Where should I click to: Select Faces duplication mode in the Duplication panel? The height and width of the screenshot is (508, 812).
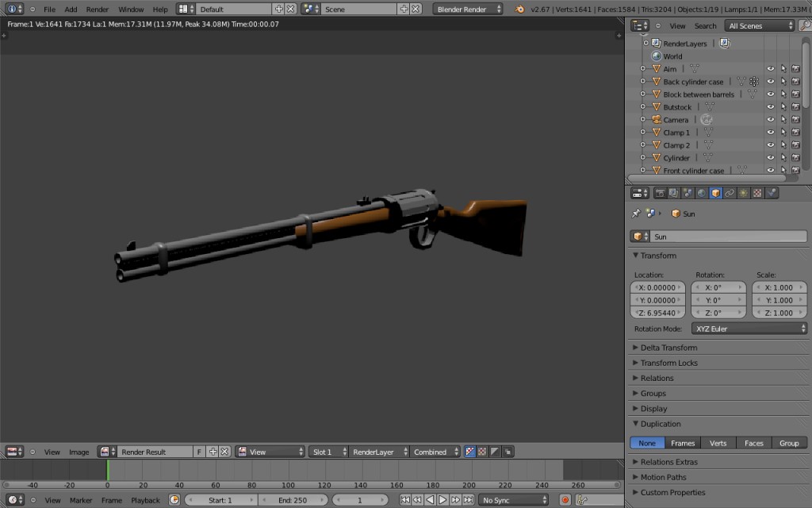point(753,443)
